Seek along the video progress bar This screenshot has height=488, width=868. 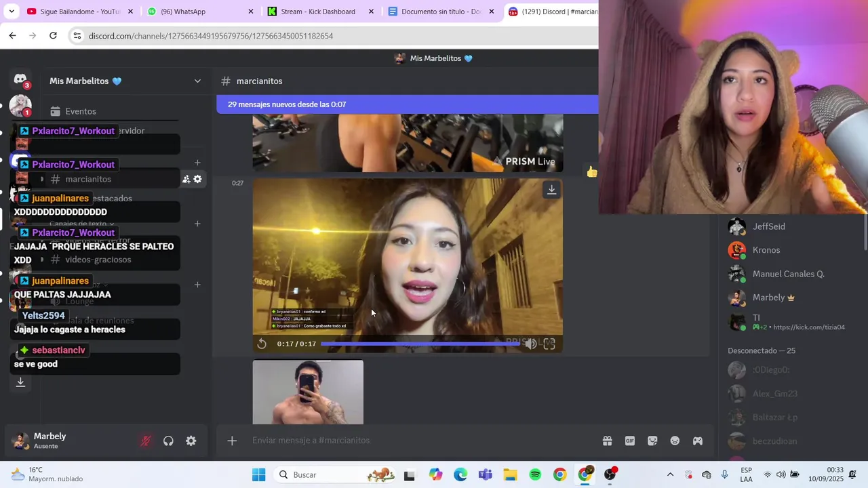[420, 344]
